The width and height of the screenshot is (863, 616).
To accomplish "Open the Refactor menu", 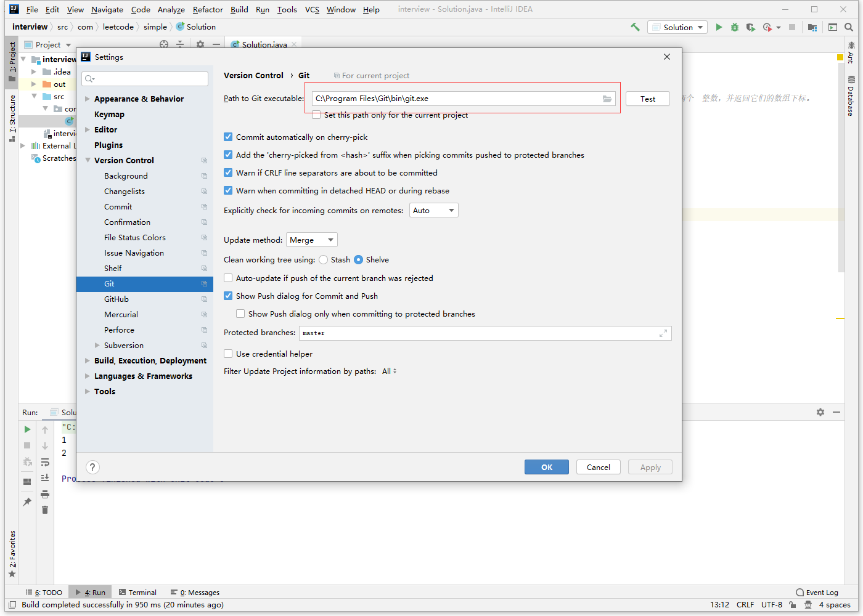I will pos(208,9).
